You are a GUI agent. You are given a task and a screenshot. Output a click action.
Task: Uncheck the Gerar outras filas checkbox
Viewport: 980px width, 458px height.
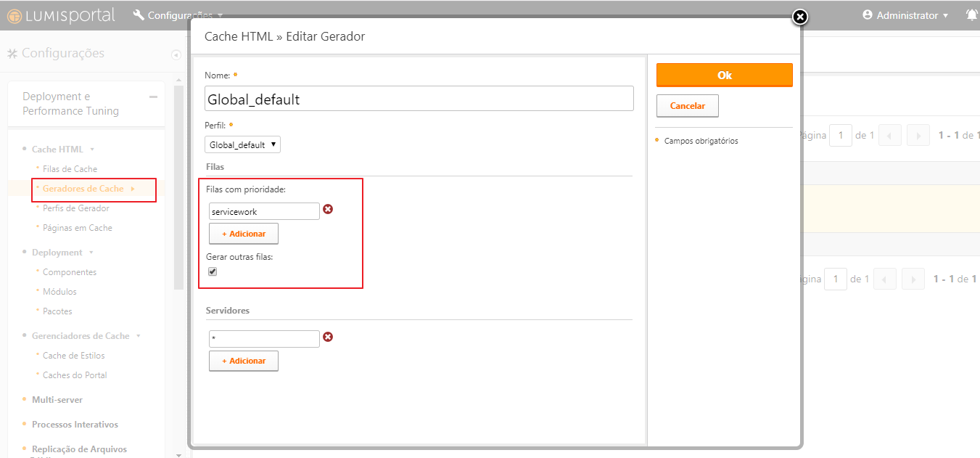tap(213, 271)
